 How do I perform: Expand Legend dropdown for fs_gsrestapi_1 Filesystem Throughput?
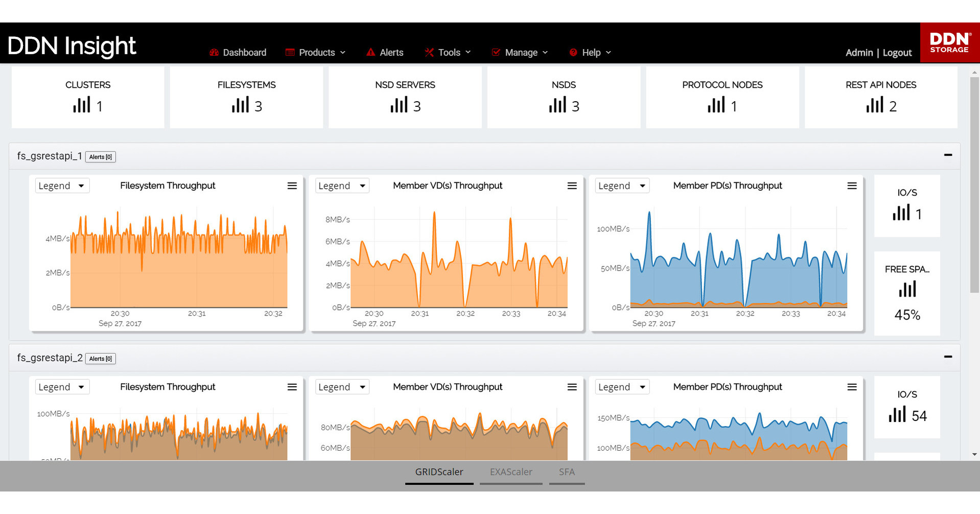pyautogui.click(x=62, y=186)
